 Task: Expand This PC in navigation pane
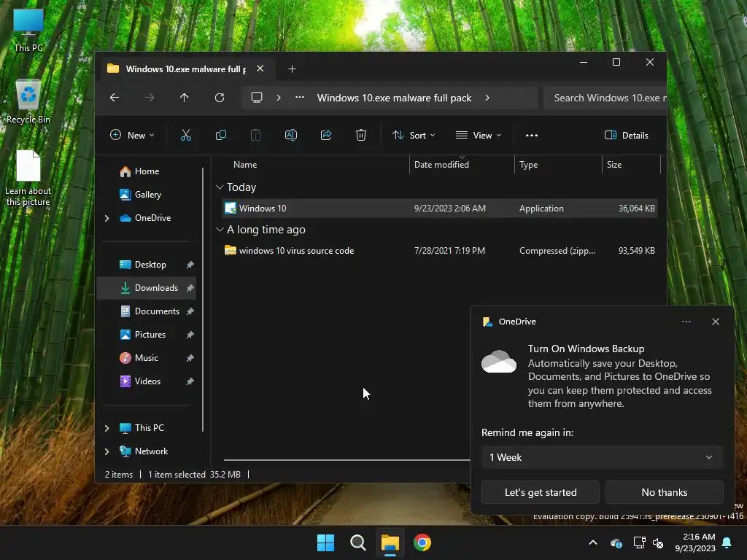(107, 428)
